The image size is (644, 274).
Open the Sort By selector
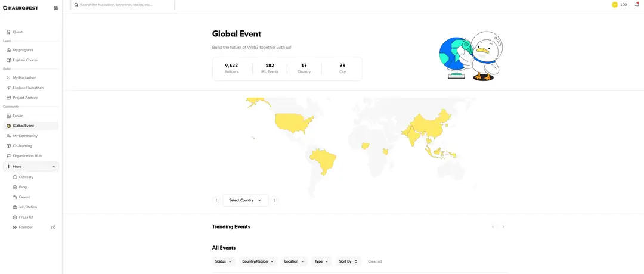[x=348, y=261]
